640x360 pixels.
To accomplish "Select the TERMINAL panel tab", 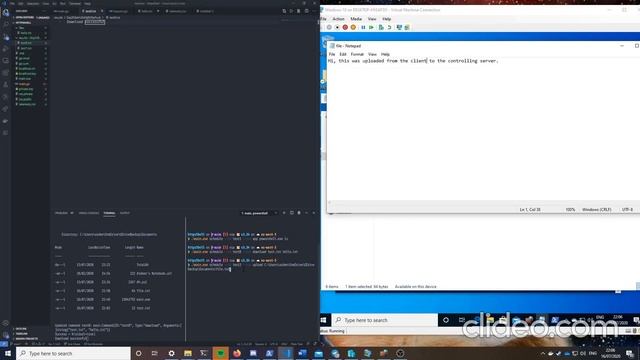I will (x=109, y=213).
